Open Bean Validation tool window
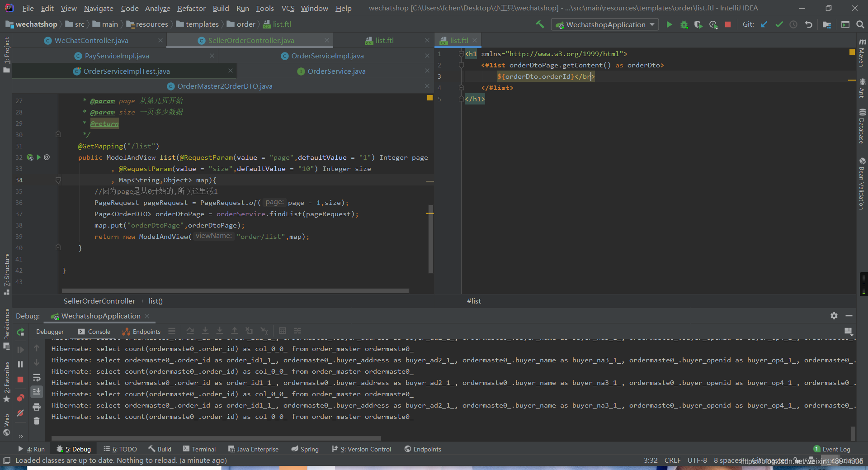 [862, 184]
